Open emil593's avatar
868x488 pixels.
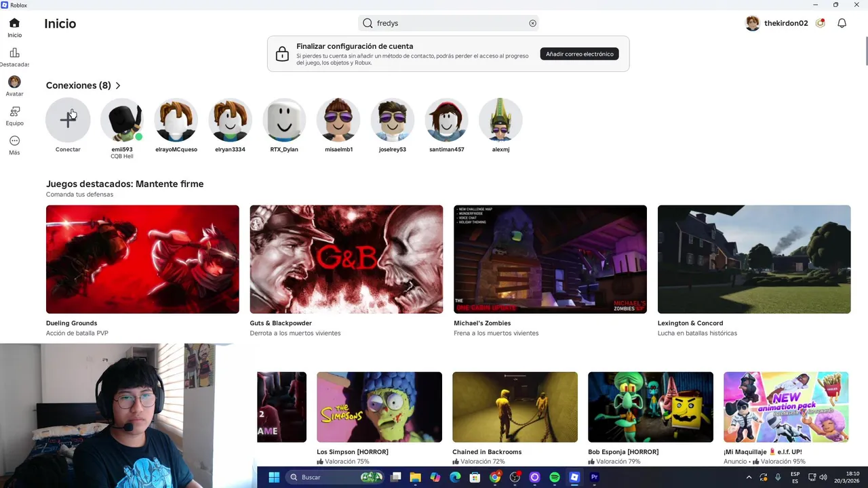pyautogui.click(x=122, y=120)
